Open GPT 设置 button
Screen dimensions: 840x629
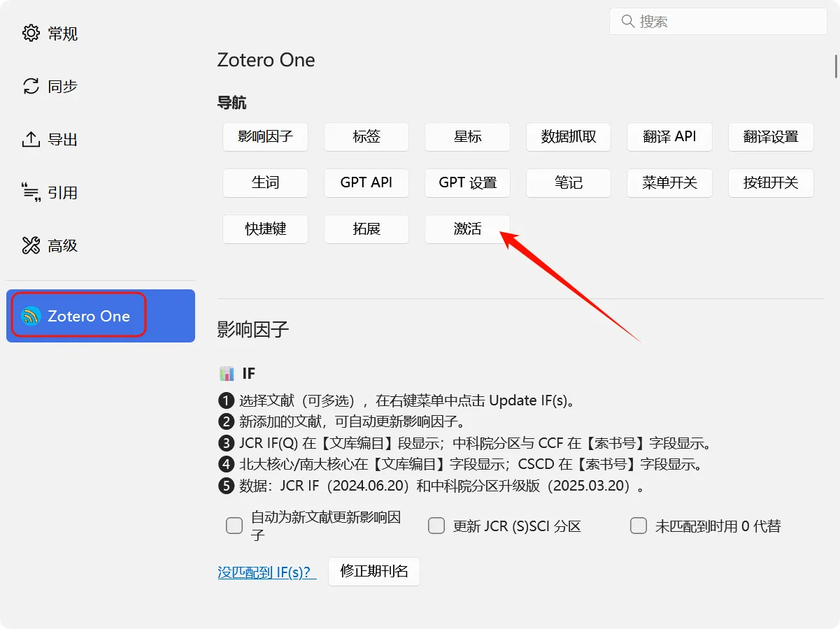pyautogui.click(x=467, y=182)
